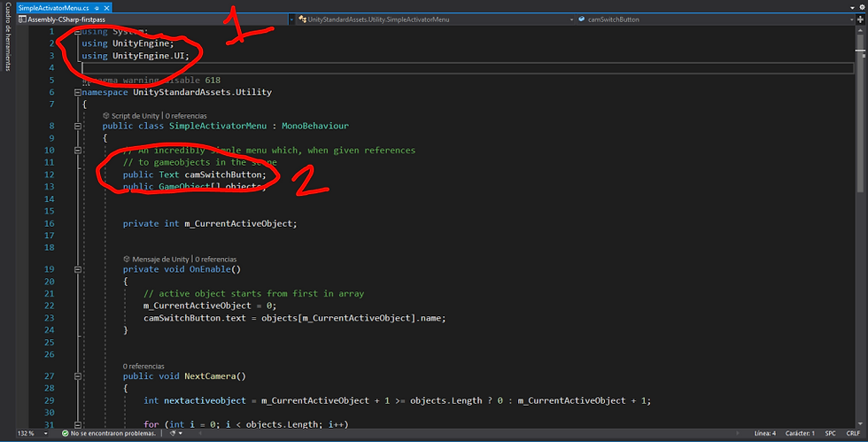Click 'm_CurrentActiveObject = 0;' on line 22

click(210, 306)
